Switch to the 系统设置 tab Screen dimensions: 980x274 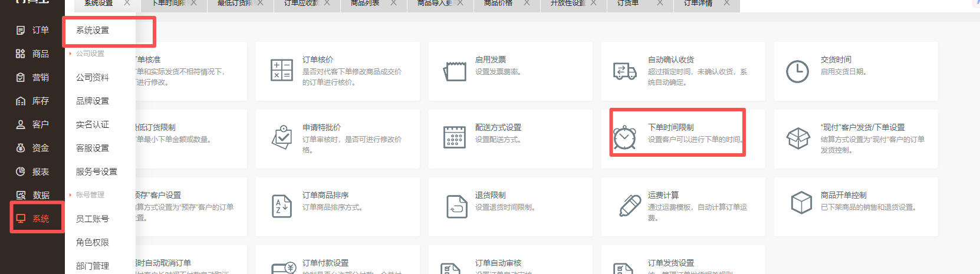[98, 4]
